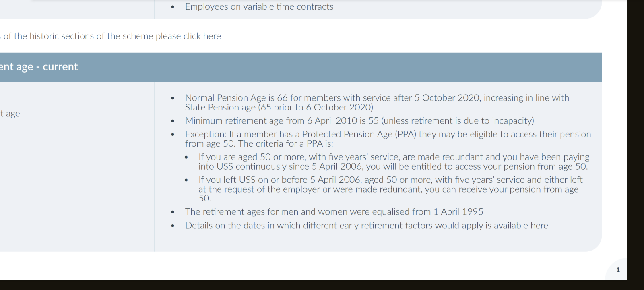Click 'The retirement ages for men and women' line
The width and height of the screenshot is (644, 290).
(x=334, y=212)
